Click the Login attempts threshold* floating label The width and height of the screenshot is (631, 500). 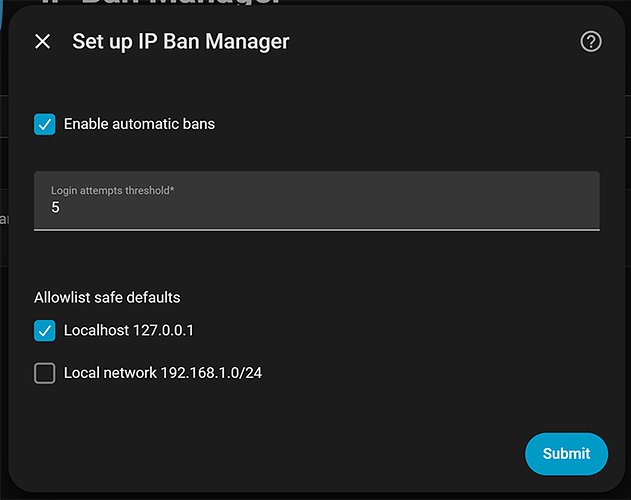(x=112, y=190)
